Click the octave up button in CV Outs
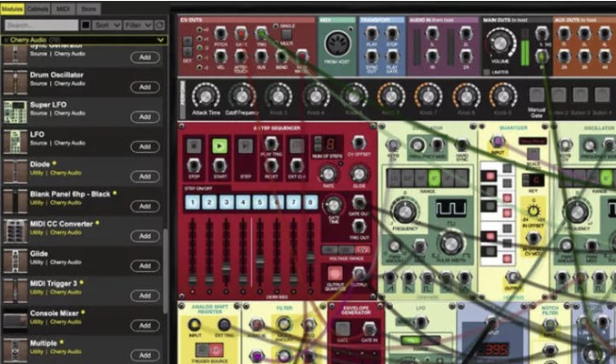 (x=187, y=41)
